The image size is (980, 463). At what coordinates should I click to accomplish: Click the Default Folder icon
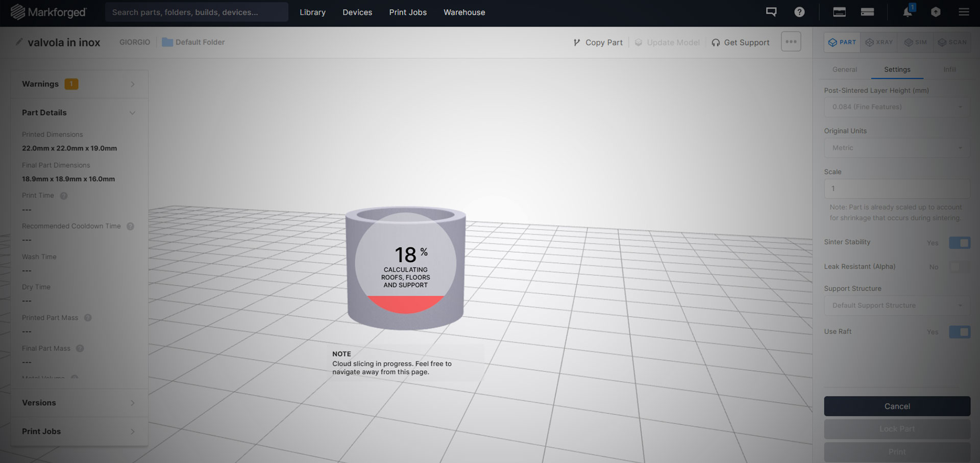click(167, 42)
